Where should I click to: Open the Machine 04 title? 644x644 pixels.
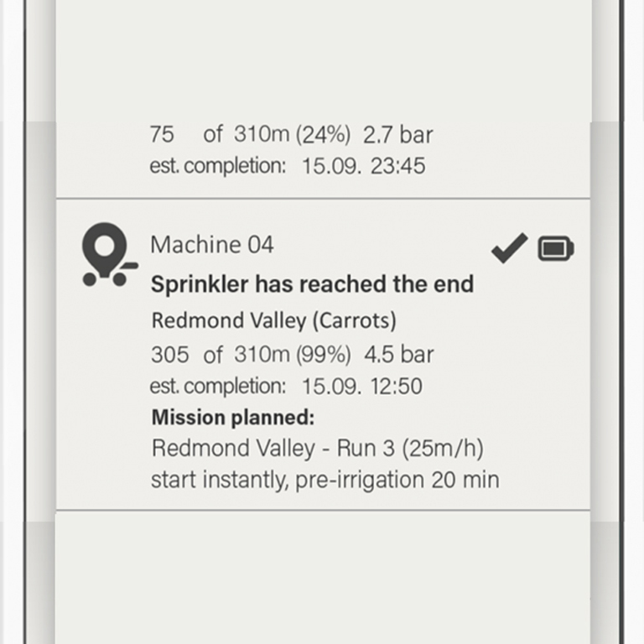212,245
